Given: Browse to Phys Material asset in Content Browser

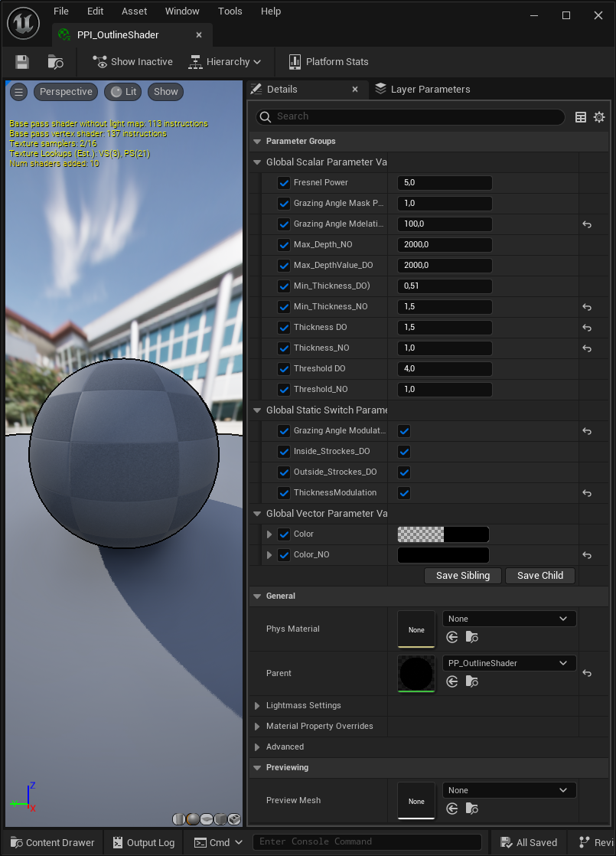Looking at the screenshot, I should coord(472,637).
